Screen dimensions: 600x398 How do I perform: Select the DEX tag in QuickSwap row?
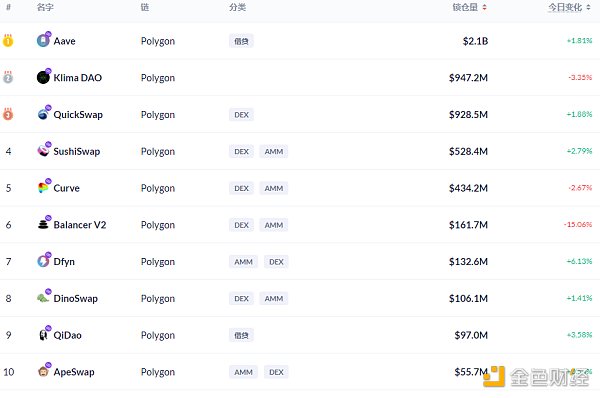(241, 114)
